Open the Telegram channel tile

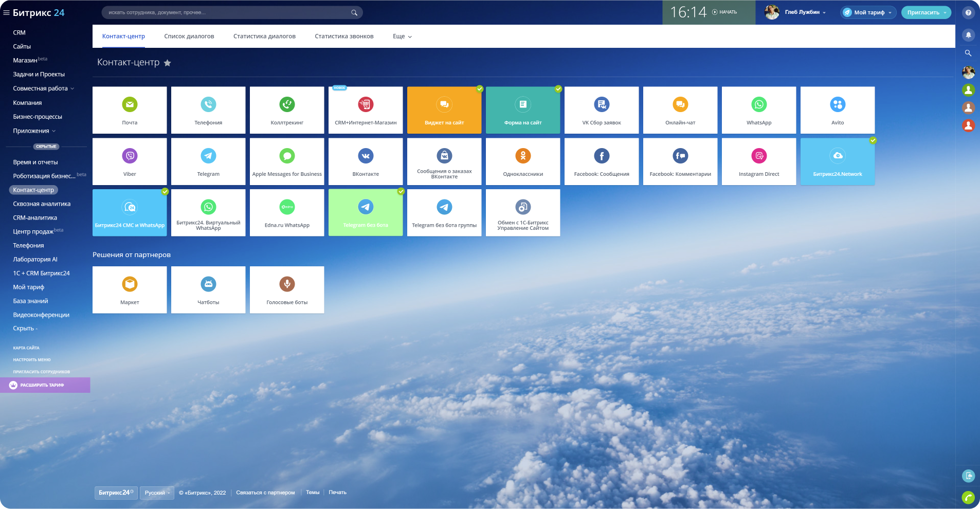(208, 161)
